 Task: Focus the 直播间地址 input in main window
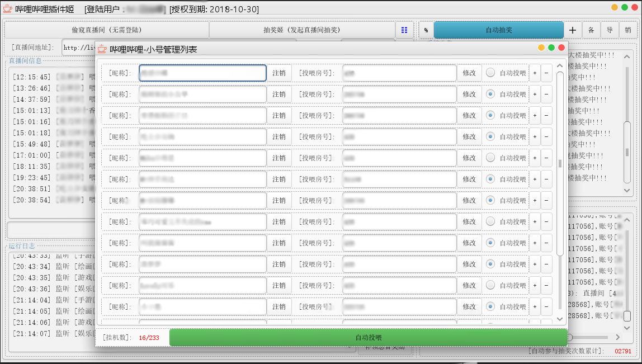79,48
